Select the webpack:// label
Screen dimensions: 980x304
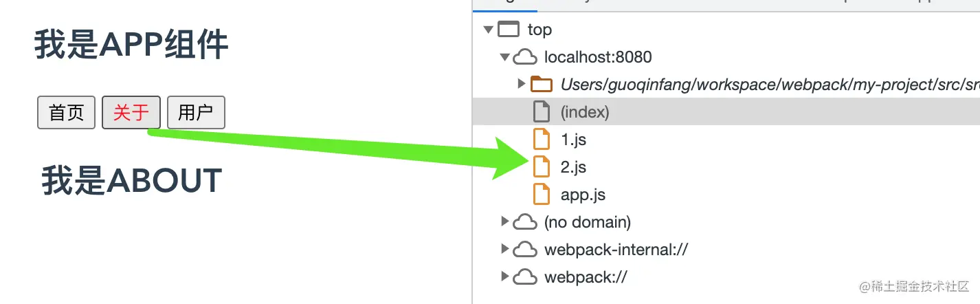coord(586,277)
